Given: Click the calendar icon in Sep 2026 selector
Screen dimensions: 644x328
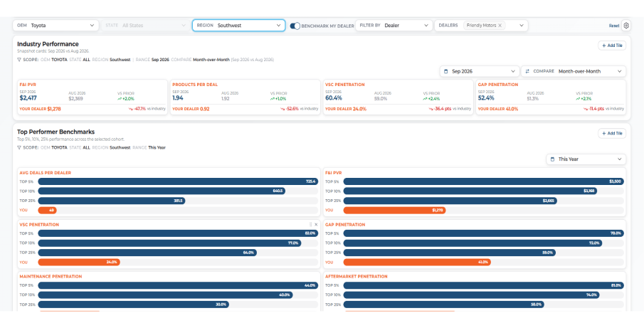Looking at the screenshot, I should click(x=446, y=71).
